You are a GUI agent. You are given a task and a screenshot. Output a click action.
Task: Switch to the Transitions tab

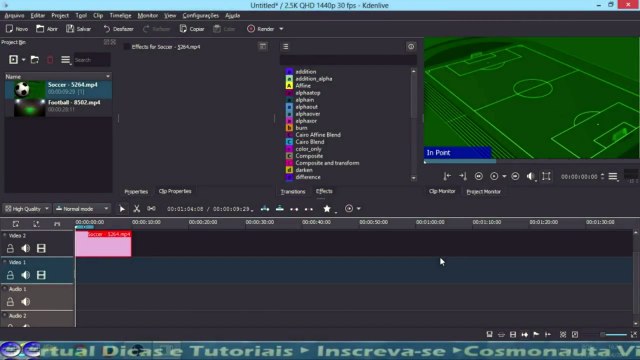click(293, 191)
